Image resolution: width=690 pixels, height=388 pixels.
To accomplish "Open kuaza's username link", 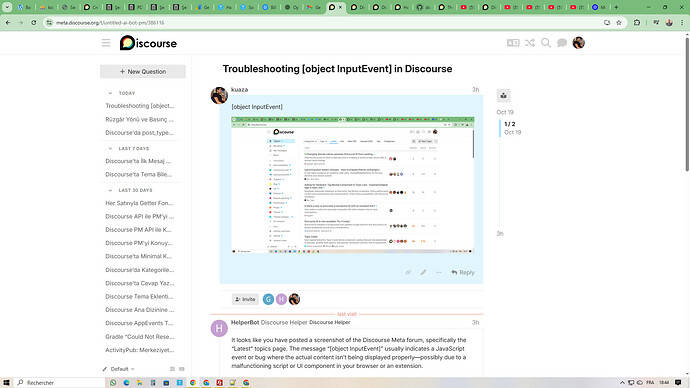I will pyautogui.click(x=239, y=89).
